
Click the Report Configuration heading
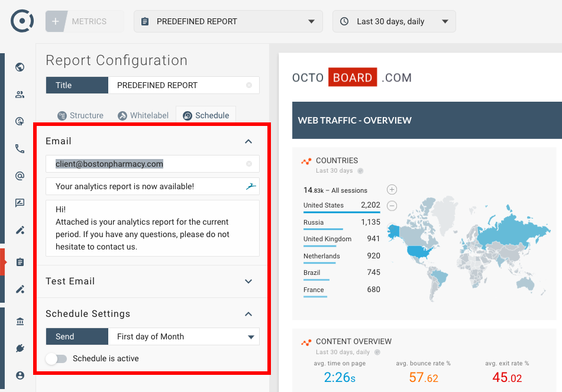click(x=117, y=60)
